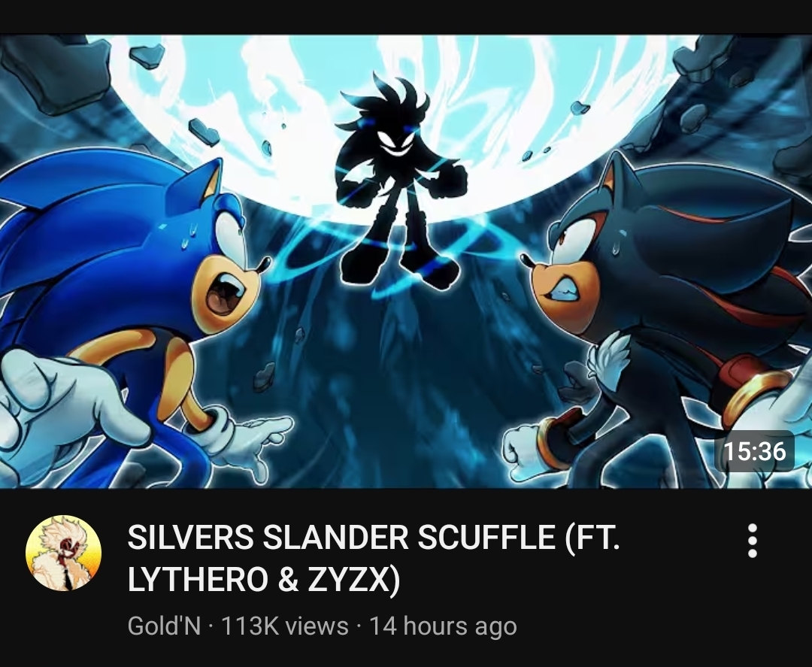
Task: Click the blue energy rings under the silhouette
Action: (383, 249)
